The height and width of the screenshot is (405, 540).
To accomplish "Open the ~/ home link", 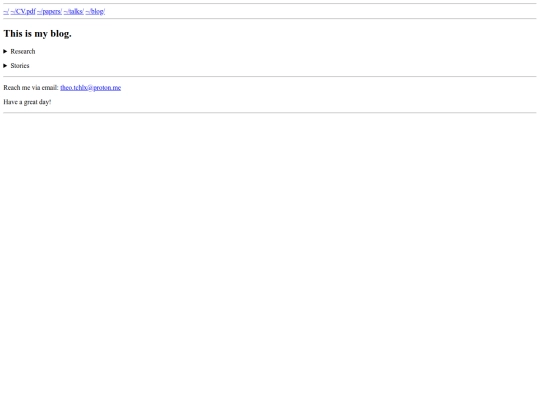I will [x=6, y=11].
